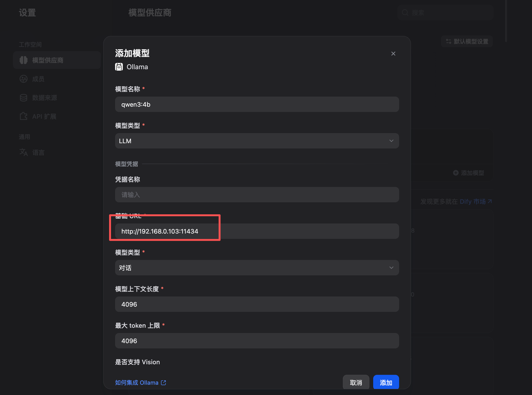This screenshot has width=532, height=395.
Task: Expand the LLM model type dropdown
Action: 257,141
